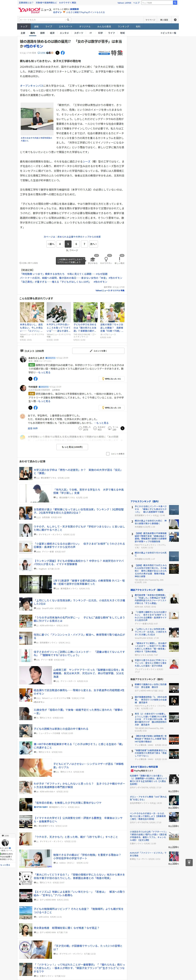Open the 経済 category tab
This screenshot has height=980, width=196.
click(x=52, y=33)
